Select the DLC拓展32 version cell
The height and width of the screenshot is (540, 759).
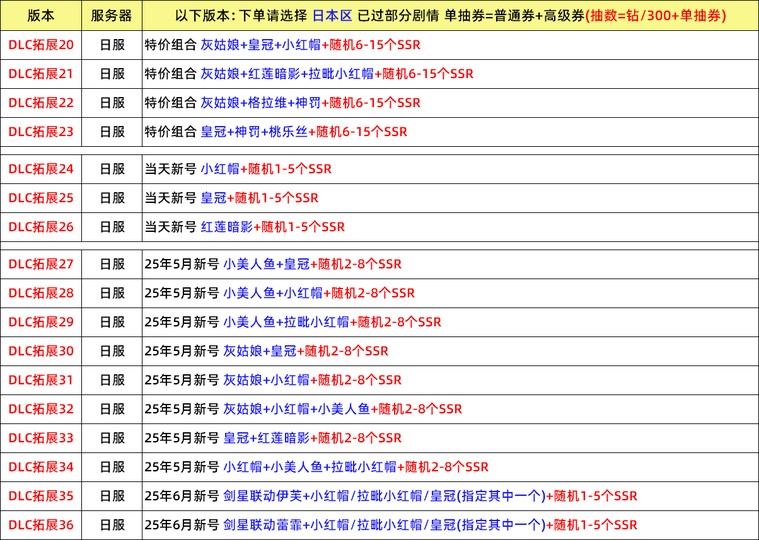[41, 409]
